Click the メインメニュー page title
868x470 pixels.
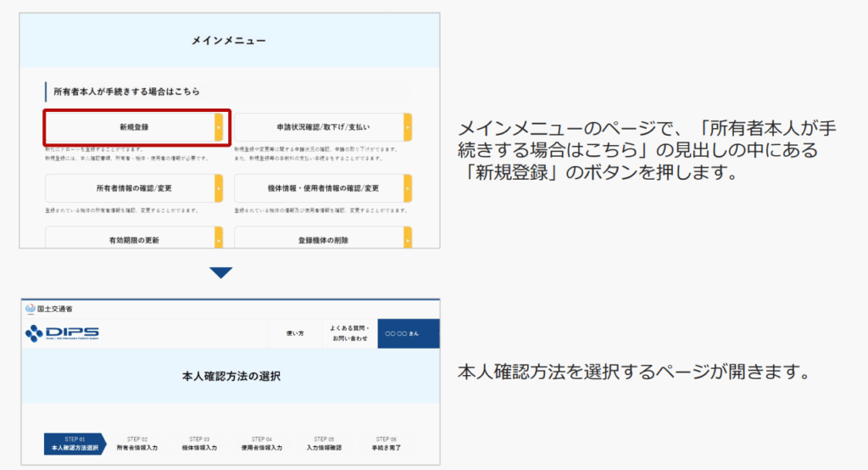point(229,41)
